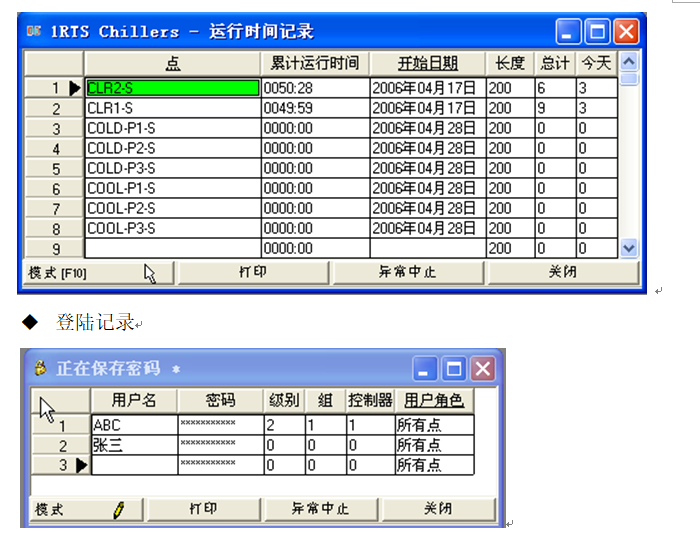Image resolution: width=700 pixels, height=540 pixels.
Task: Select the COLD-P3-S point cell
Action: point(173,168)
